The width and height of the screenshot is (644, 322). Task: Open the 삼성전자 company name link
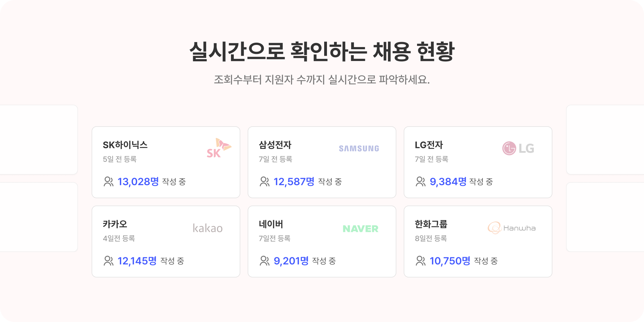click(275, 145)
